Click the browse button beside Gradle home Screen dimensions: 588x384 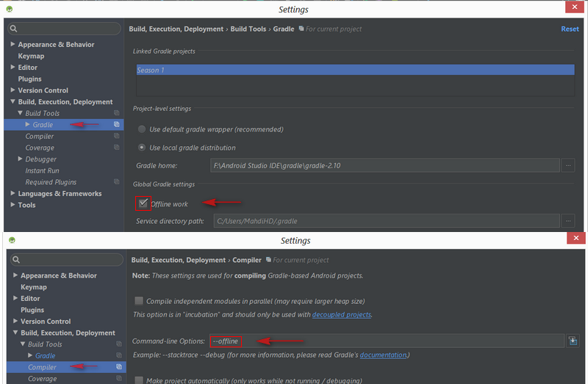(568, 166)
